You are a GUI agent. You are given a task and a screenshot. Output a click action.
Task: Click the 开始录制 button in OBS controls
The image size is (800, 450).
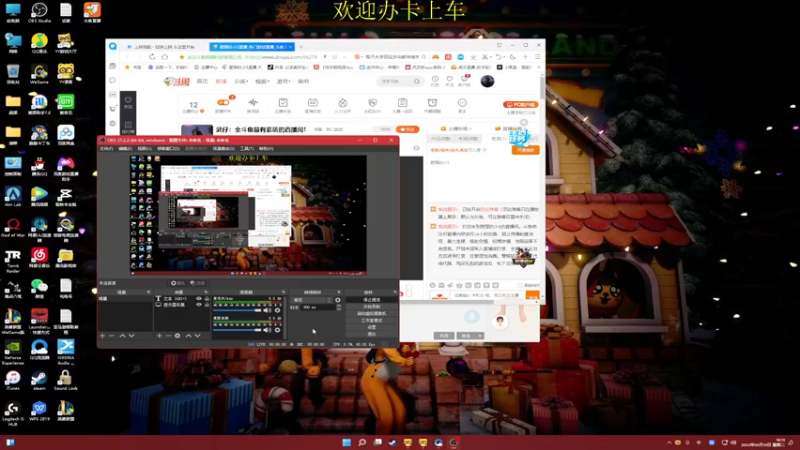[x=371, y=307]
